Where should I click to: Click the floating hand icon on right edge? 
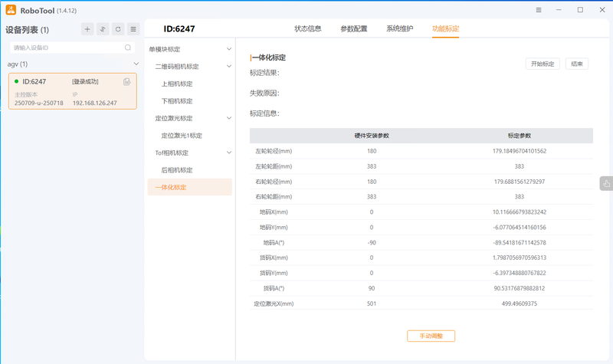click(606, 183)
